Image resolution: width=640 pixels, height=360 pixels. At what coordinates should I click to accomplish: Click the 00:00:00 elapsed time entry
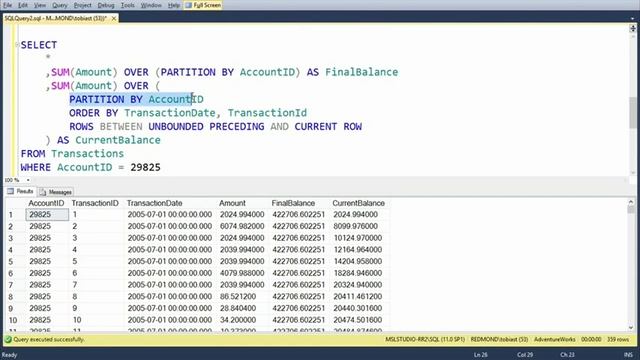591,340
